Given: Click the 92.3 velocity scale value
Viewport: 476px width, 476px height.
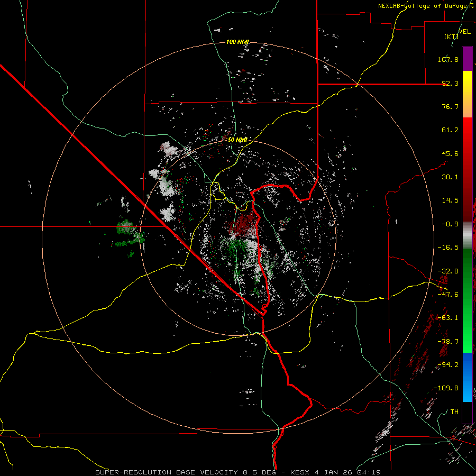Looking at the screenshot, I should pyautogui.click(x=450, y=83).
